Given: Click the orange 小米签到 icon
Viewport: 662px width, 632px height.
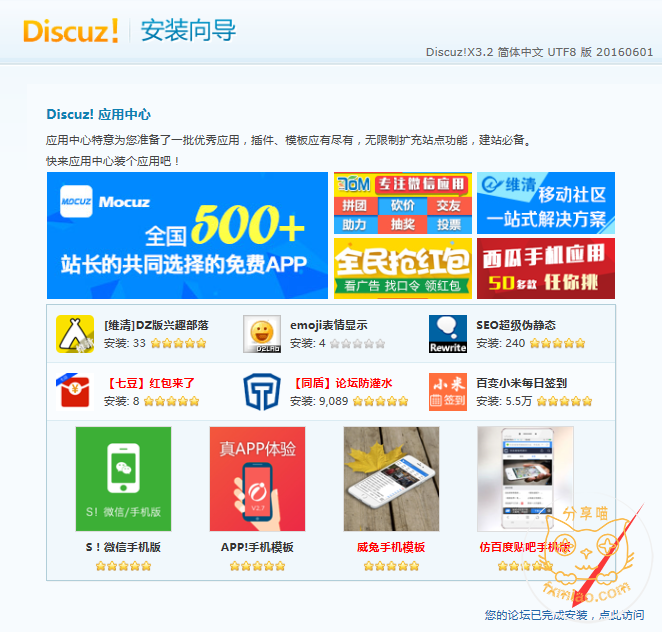Looking at the screenshot, I should tap(448, 392).
